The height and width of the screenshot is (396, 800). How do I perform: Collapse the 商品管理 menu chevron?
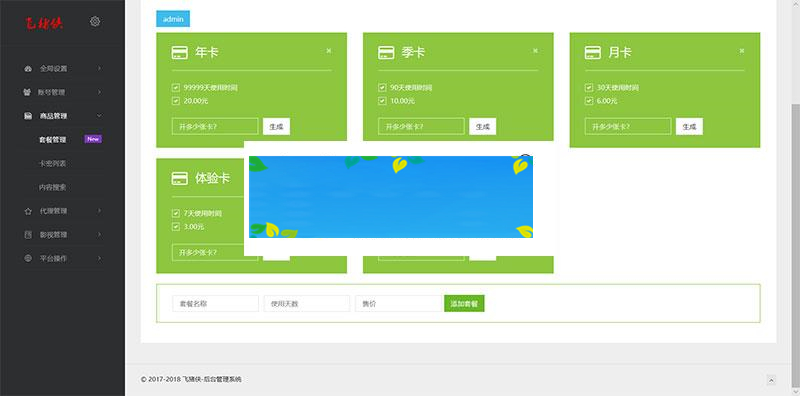click(x=99, y=116)
